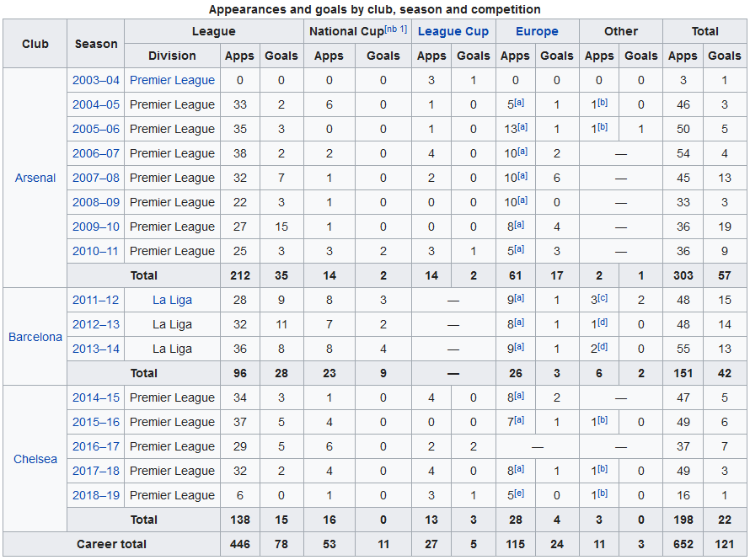Screen dimensions: 750x560
Task: Open footnote [e] in the 2018–19 row
Action: point(520,493)
